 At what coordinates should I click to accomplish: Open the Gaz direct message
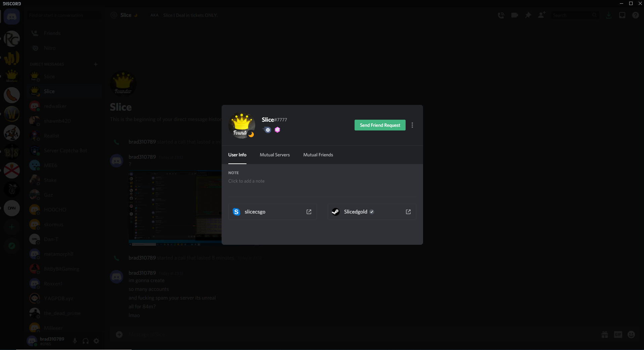(64, 195)
